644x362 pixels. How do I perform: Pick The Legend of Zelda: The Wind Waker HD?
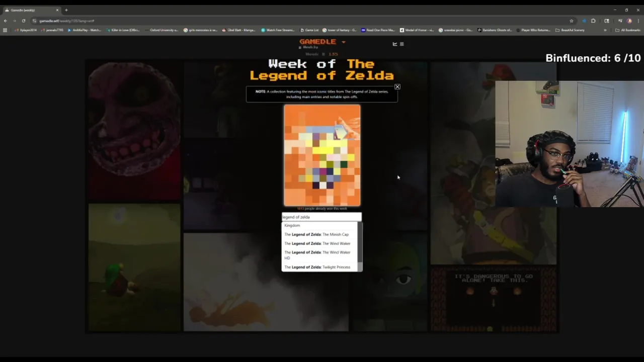(319, 255)
